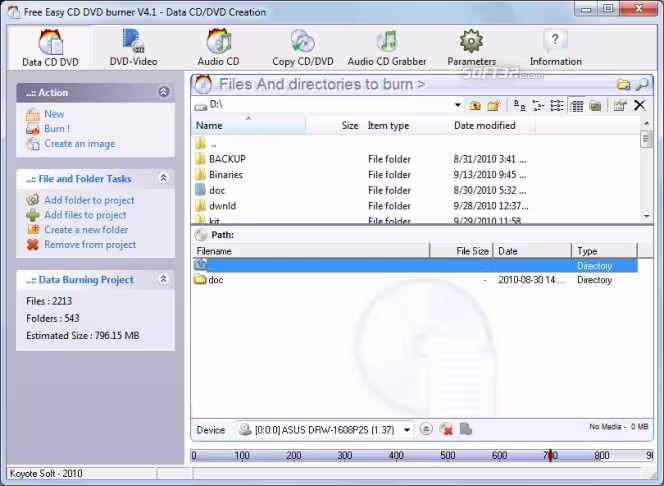Choose Create an image

[x=80, y=144]
